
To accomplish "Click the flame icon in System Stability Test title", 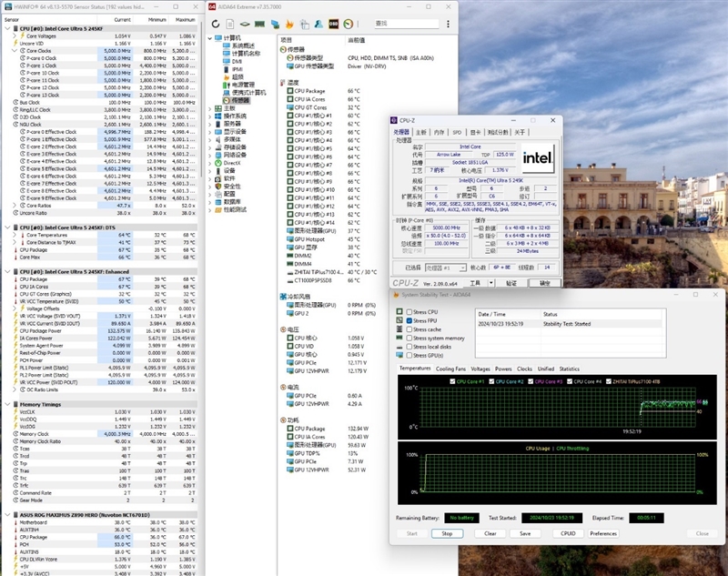I will [396, 295].
